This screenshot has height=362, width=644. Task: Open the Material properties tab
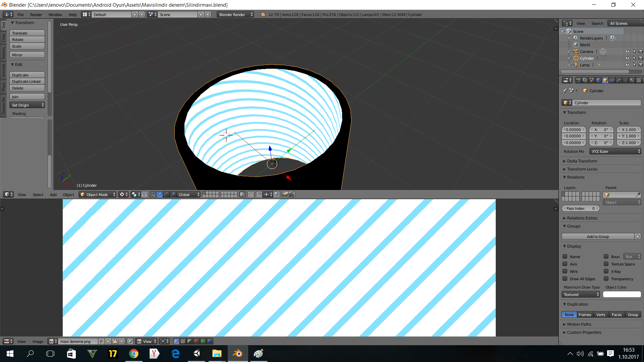(632, 80)
